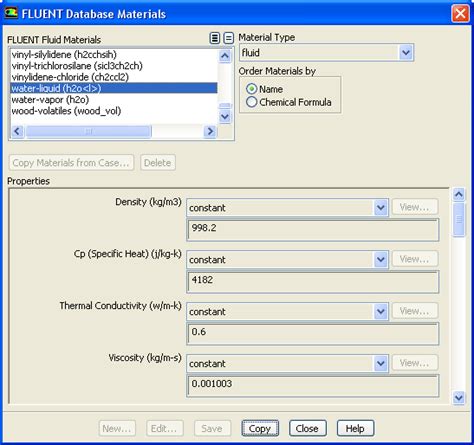The height and width of the screenshot is (445, 474).
Task: Click materials list scroll up arrow
Action: 225,56
